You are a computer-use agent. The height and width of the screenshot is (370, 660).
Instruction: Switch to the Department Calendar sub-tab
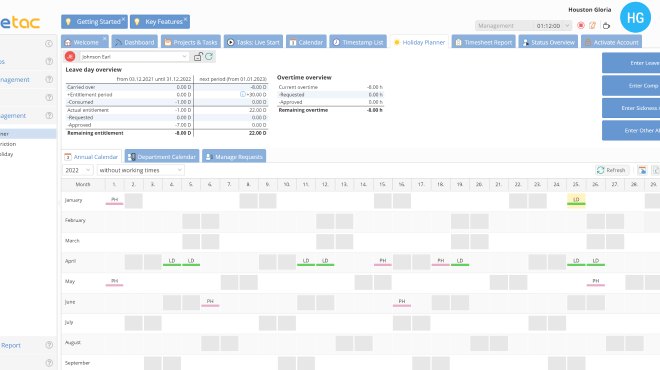[162, 157]
